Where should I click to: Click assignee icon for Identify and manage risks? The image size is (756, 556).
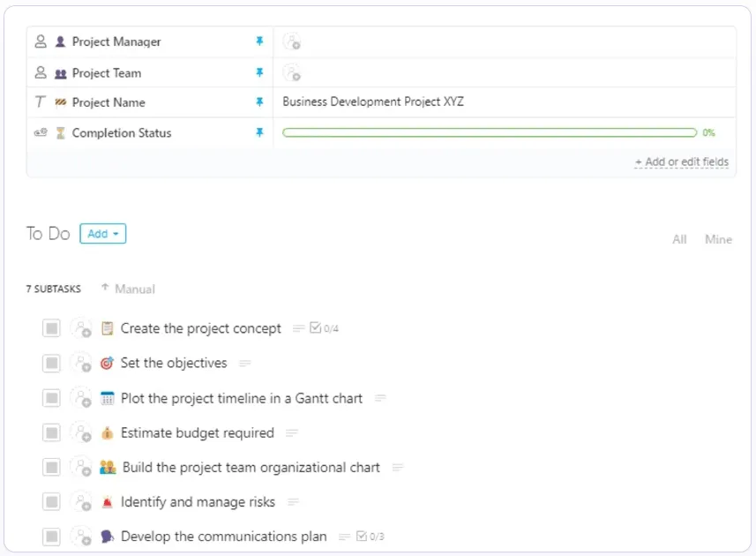coord(81,502)
